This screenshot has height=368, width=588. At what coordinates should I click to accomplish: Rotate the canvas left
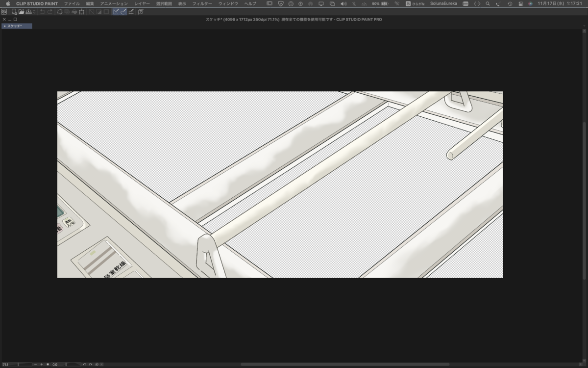coord(85,365)
